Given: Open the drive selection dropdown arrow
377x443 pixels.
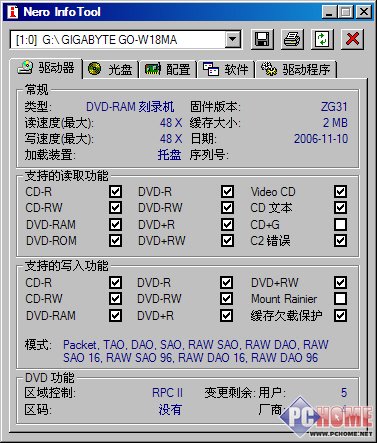Looking at the screenshot, I should pyautogui.click(x=233, y=40).
